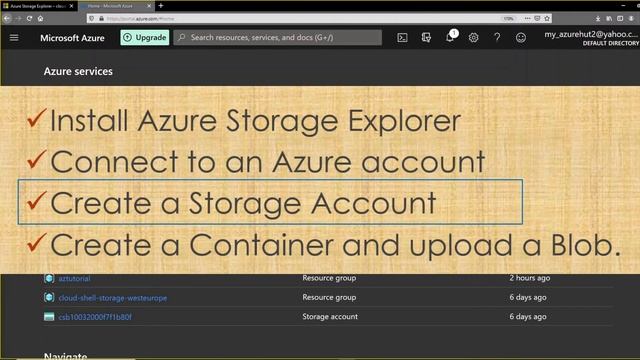Viewport: 640px width, 360px height.
Task: Open new browser tab with plus
Action: pyautogui.click(x=161, y=6)
